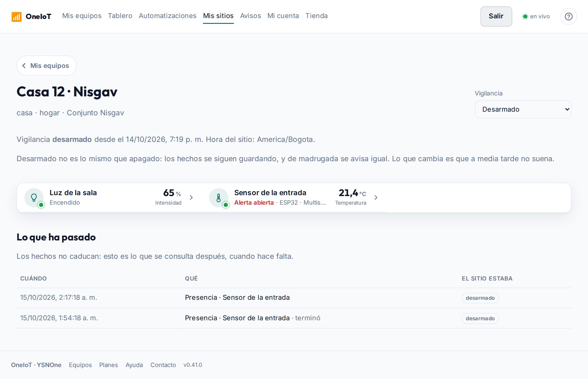
Task: Select the Mis sitios nav tab
Action: pyautogui.click(x=218, y=16)
